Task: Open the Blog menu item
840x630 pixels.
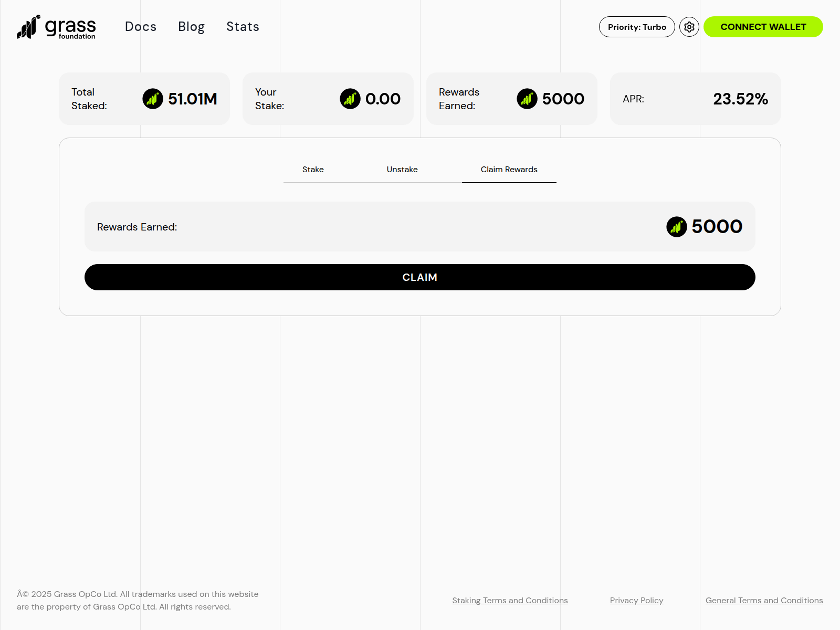Action: tap(191, 27)
